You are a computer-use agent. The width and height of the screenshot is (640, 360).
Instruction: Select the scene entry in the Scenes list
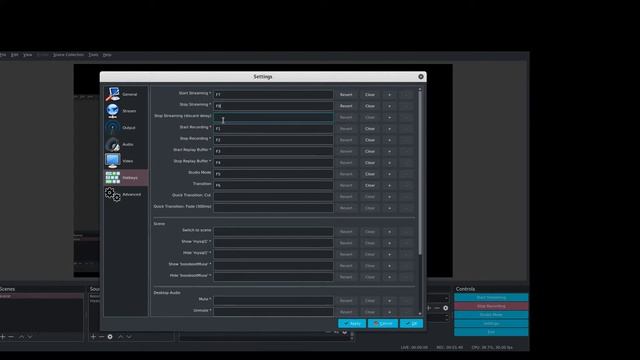41,296
